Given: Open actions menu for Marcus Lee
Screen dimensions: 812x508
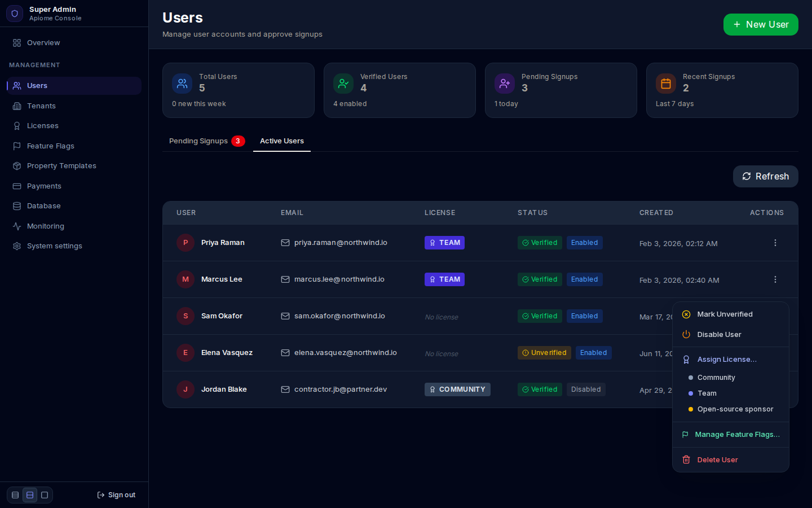Looking at the screenshot, I should click(x=775, y=279).
